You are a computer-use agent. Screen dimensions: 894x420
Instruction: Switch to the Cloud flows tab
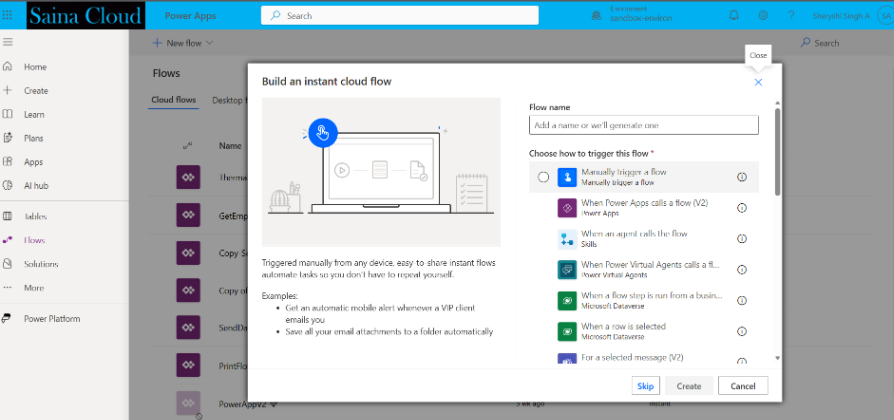[x=173, y=100]
